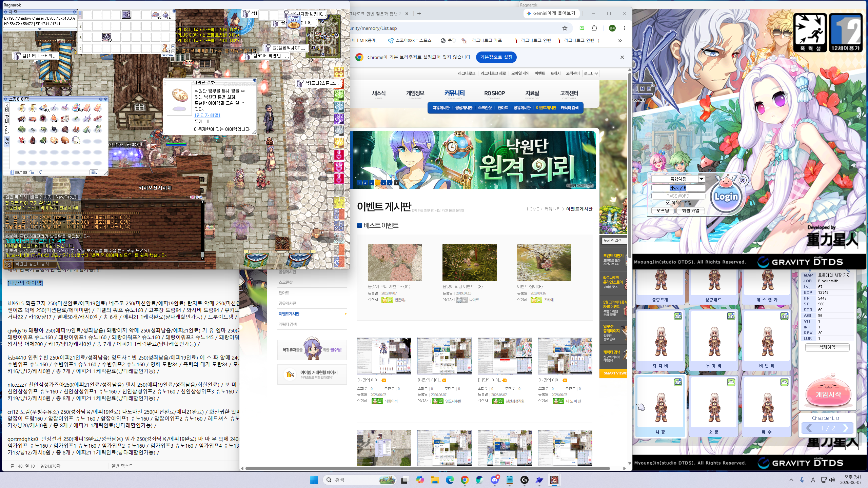Open the Cash Shop icon in Ragnarok
This screenshot has height=488, width=868.
pyautogui.click(x=294, y=22)
